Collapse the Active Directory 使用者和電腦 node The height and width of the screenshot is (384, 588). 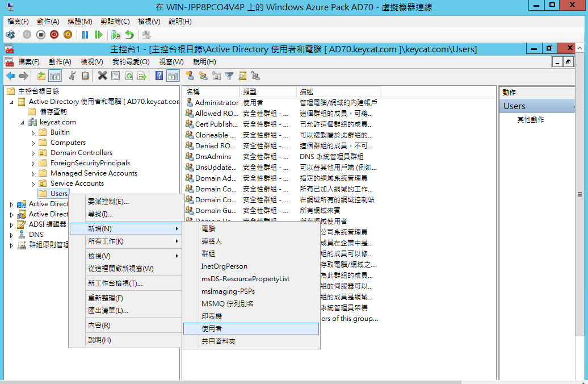pyautogui.click(x=11, y=102)
